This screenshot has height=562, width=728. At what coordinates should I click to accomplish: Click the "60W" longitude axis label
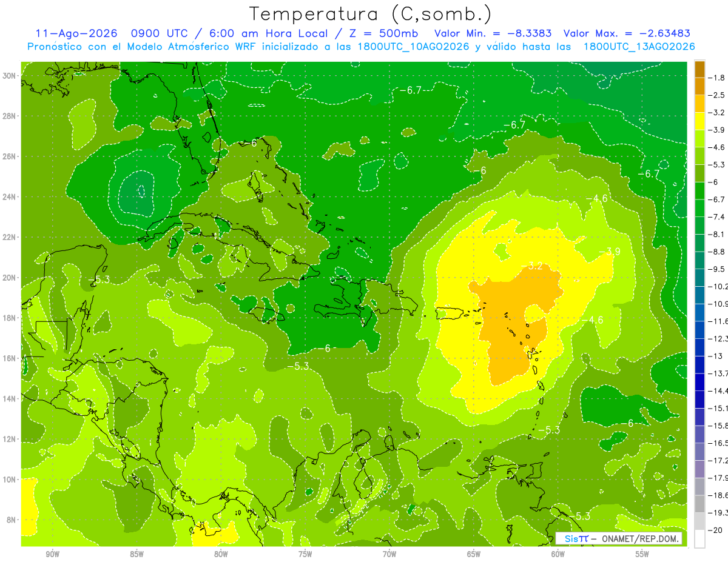pyautogui.click(x=558, y=554)
